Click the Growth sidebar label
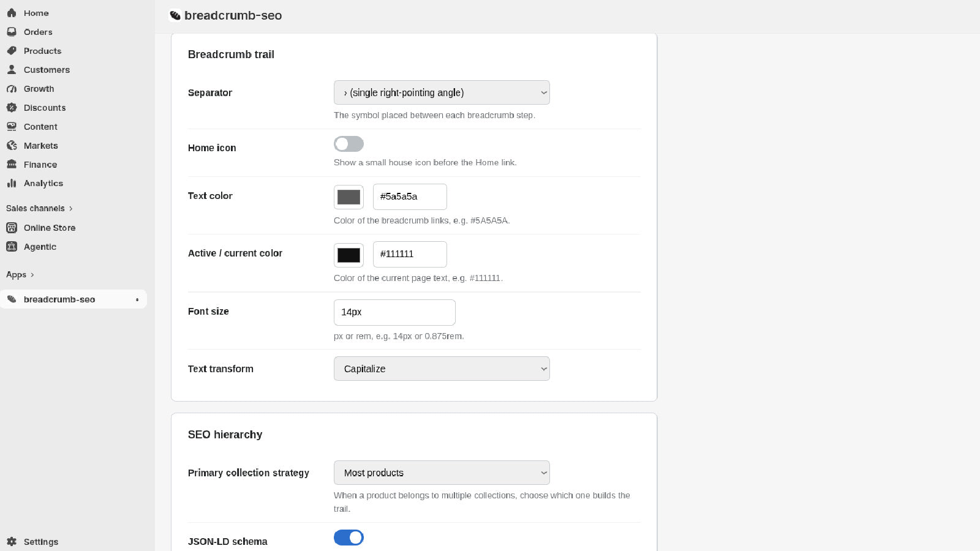Screen dimensions: 980x551 coord(39,89)
